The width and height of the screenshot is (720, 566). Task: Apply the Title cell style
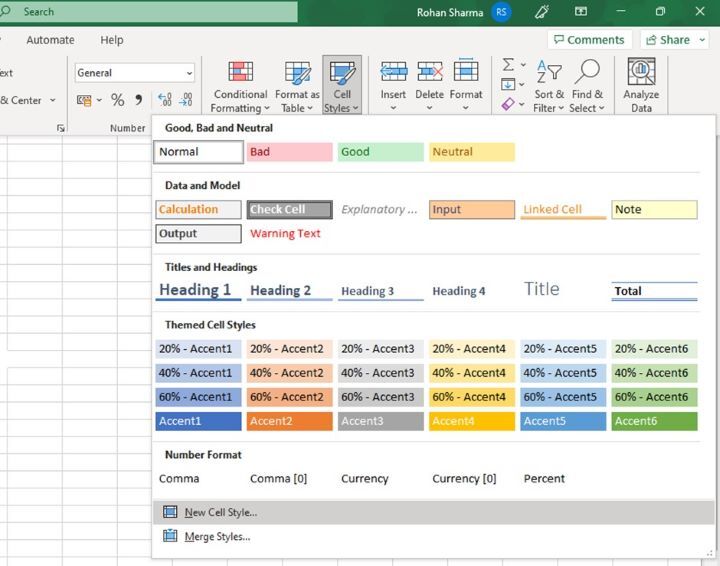click(x=563, y=290)
